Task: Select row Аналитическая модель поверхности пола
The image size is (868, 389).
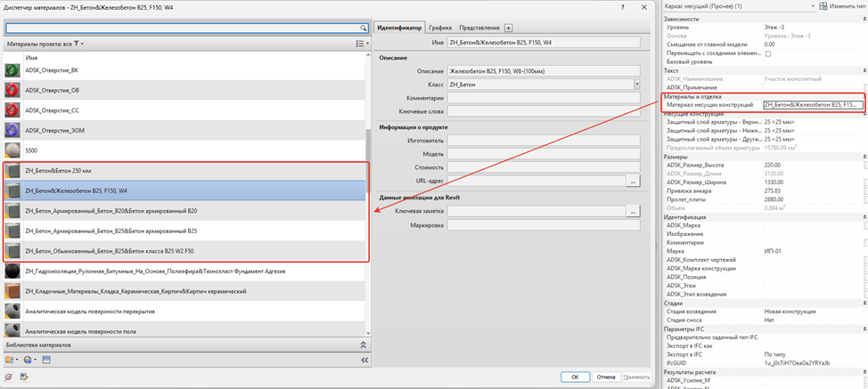Action: [x=184, y=331]
